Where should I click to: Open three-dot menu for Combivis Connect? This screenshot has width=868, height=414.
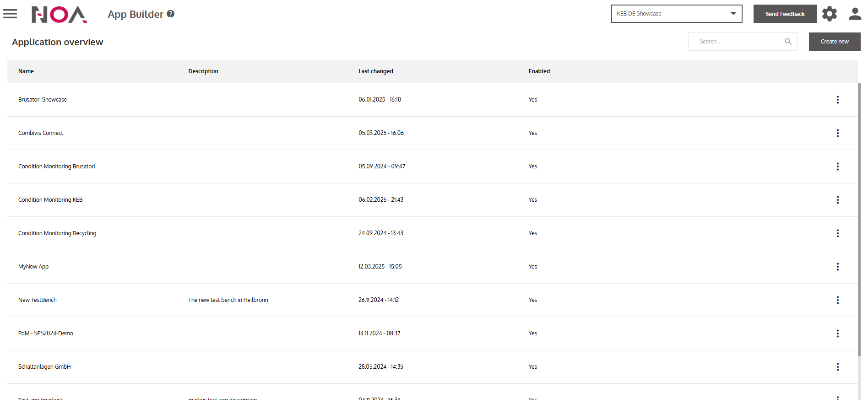coord(837,133)
